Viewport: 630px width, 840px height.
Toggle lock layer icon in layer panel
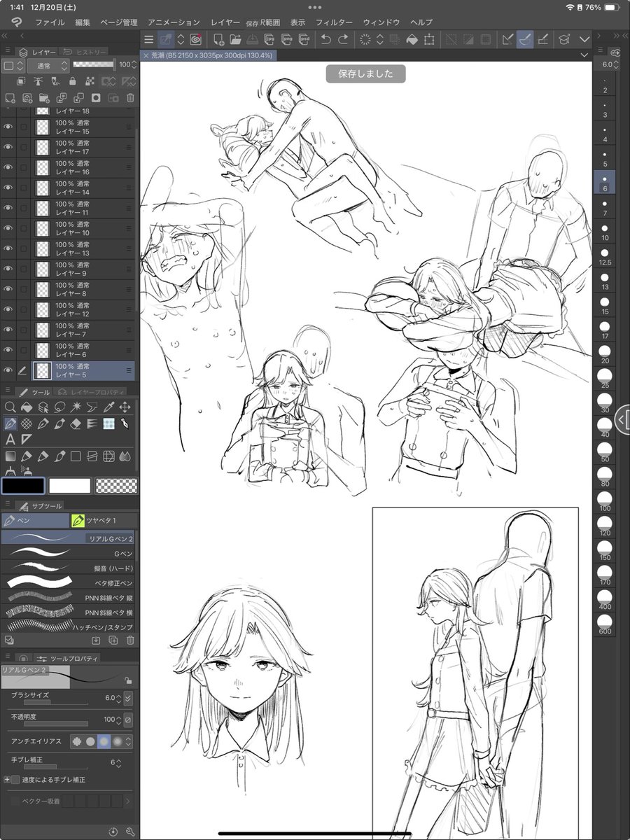(x=73, y=81)
